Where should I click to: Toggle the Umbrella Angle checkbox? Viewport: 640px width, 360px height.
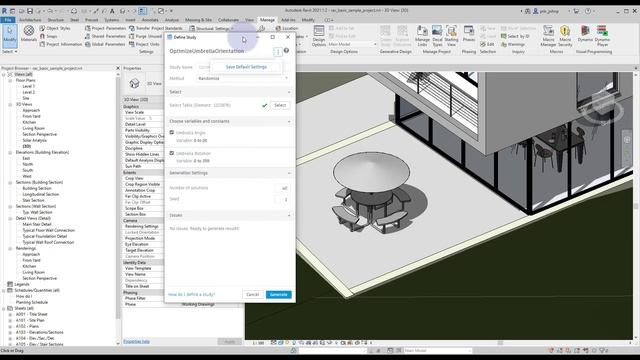pyautogui.click(x=172, y=133)
